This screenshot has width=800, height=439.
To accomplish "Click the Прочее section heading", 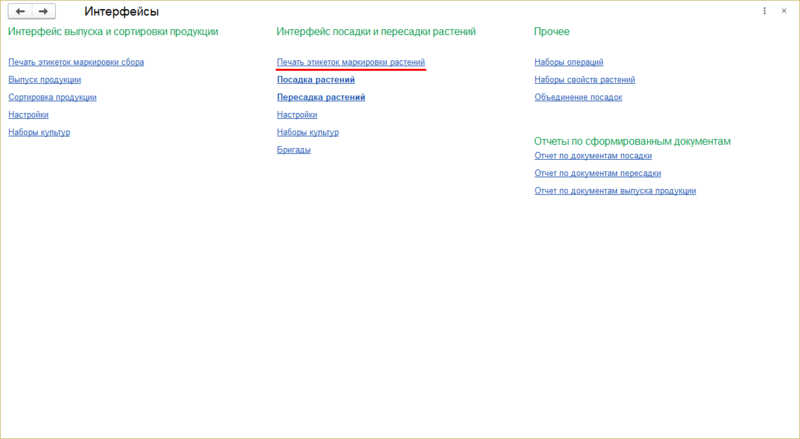I will [x=552, y=32].
